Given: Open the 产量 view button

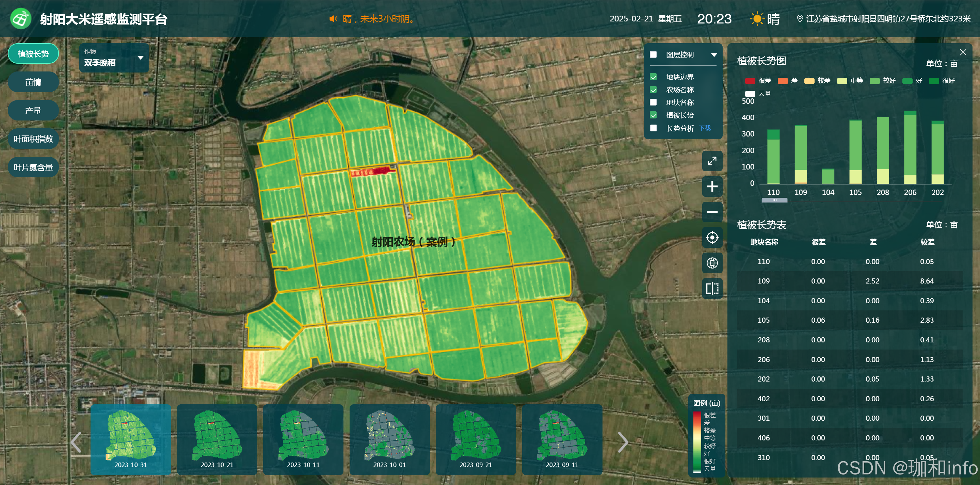Looking at the screenshot, I should point(33,111).
